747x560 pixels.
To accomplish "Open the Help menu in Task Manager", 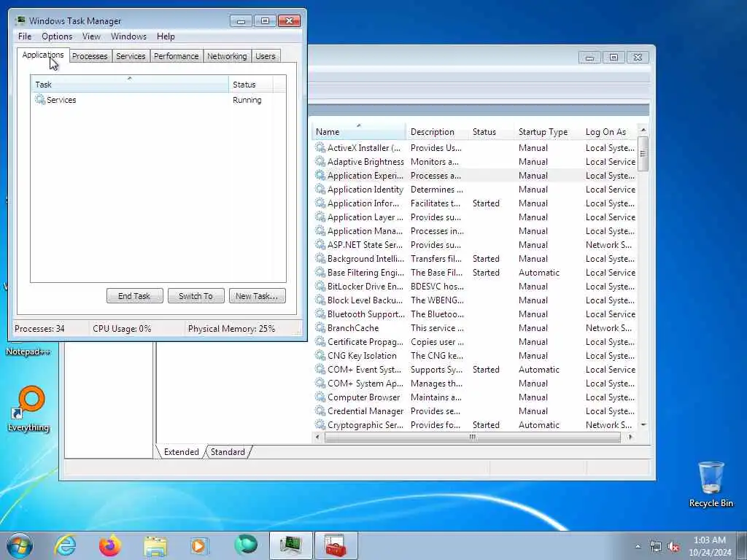I will pyautogui.click(x=166, y=36).
